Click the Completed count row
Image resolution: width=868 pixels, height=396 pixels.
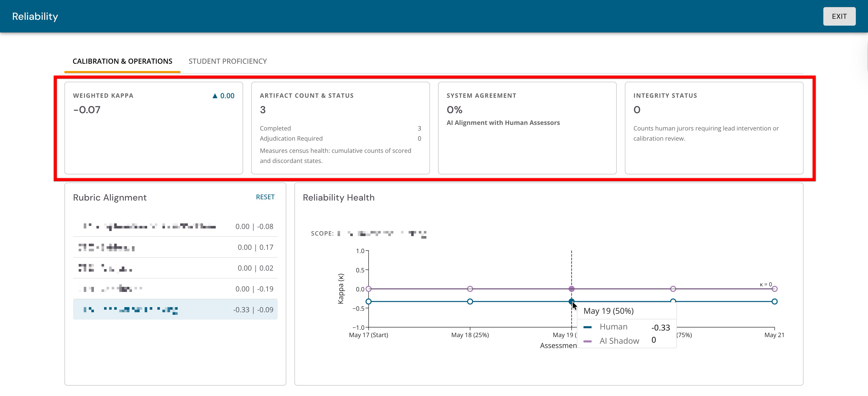coord(340,128)
